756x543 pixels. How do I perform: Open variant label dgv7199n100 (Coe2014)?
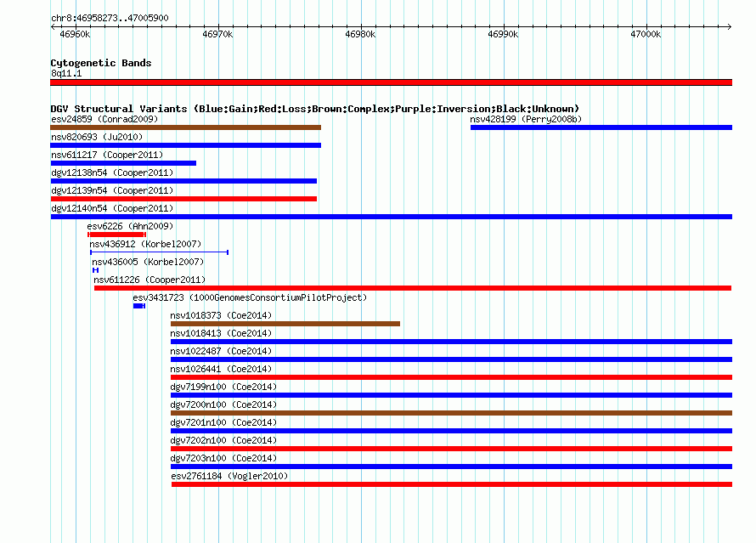click(x=223, y=387)
